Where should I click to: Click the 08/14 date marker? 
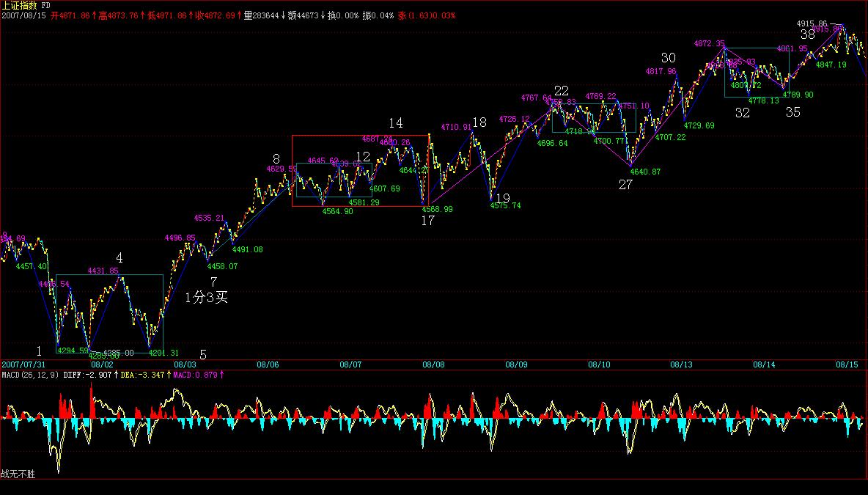pyautogui.click(x=765, y=364)
